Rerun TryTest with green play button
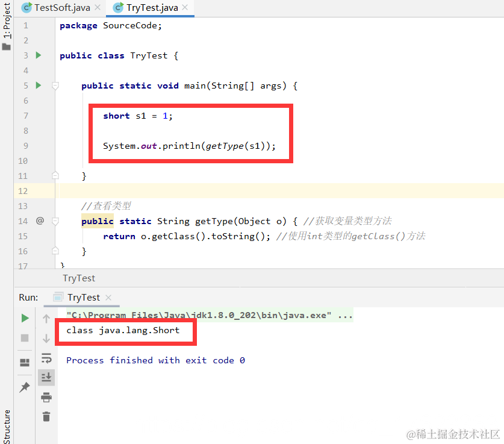The height and width of the screenshot is (444, 504). pyautogui.click(x=25, y=318)
